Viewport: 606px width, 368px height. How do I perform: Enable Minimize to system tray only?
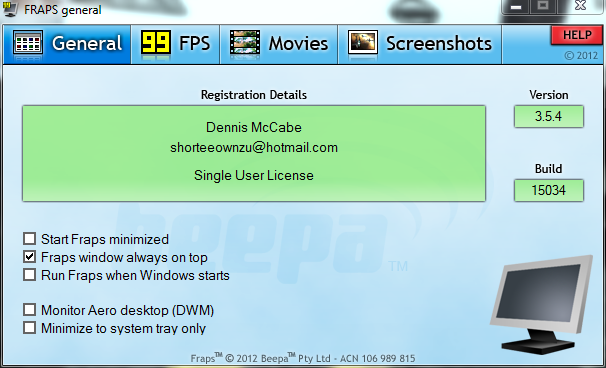click(29, 328)
